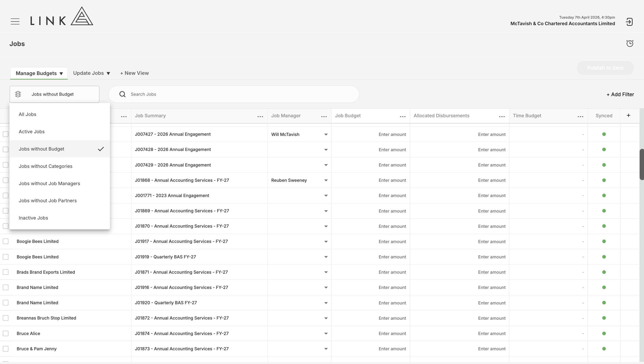
Task: Choose Inactive Jobs from the list
Action: [x=59, y=218]
